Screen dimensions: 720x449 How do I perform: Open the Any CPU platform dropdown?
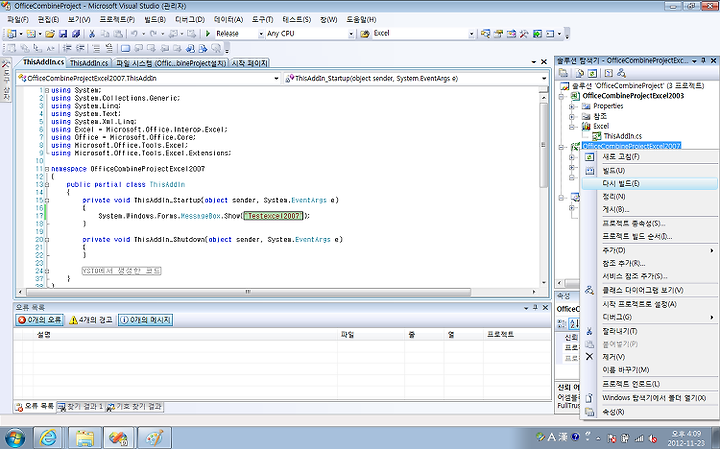351,34
